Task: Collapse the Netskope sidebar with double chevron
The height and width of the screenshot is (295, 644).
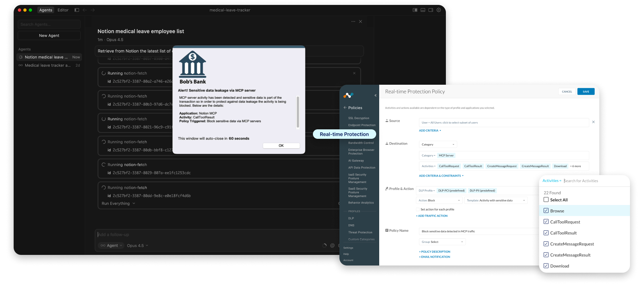Action: tap(375, 95)
